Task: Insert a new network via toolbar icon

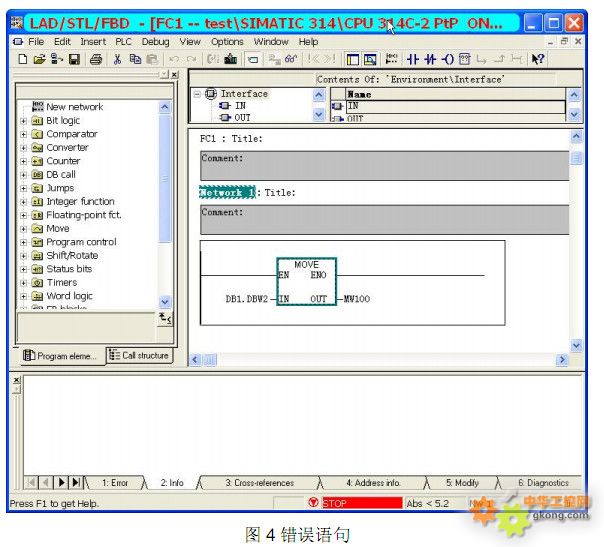Action: click(391, 59)
